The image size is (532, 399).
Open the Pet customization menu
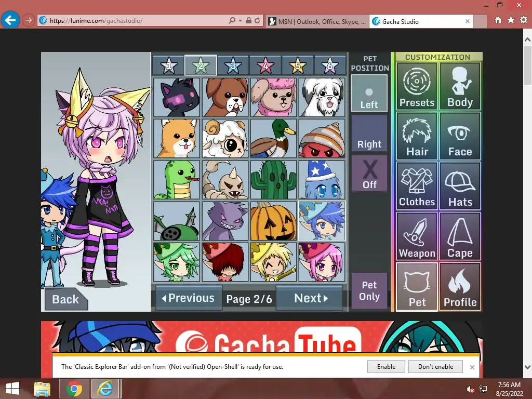[x=417, y=287]
